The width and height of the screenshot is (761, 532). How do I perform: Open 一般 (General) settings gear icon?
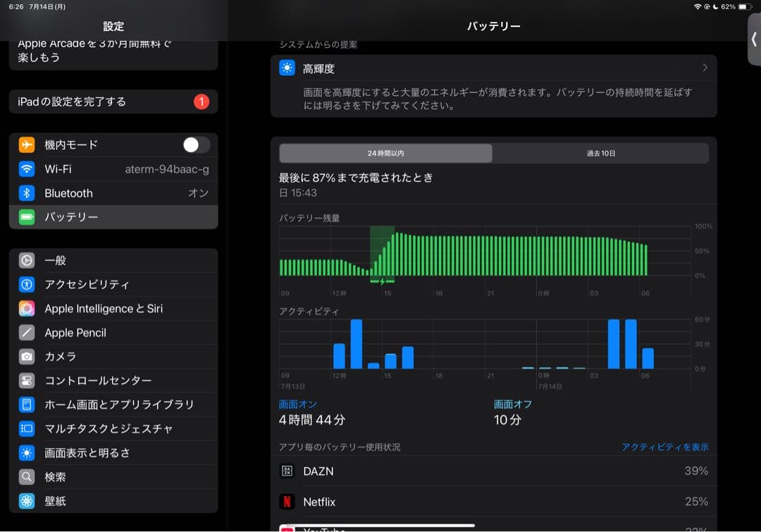(27, 260)
